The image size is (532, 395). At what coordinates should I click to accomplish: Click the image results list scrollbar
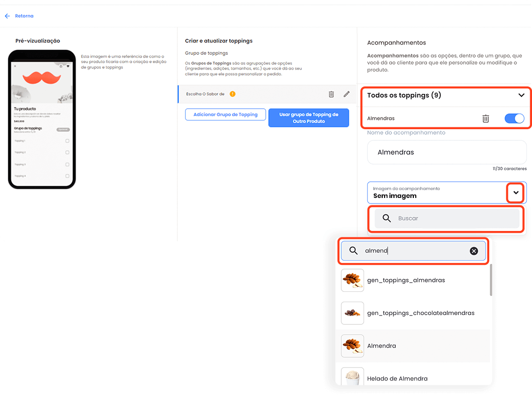(x=491, y=281)
